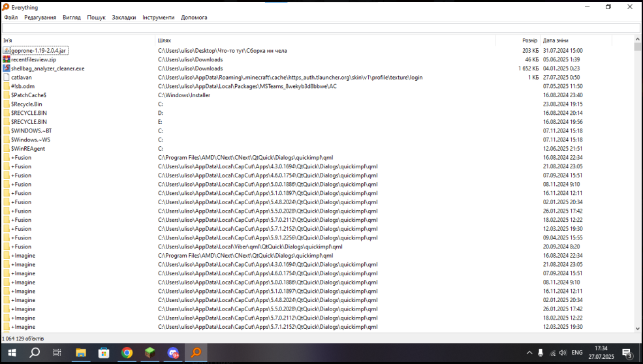
Task: Open Google Chrome from the taskbar
Action: (127, 352)
